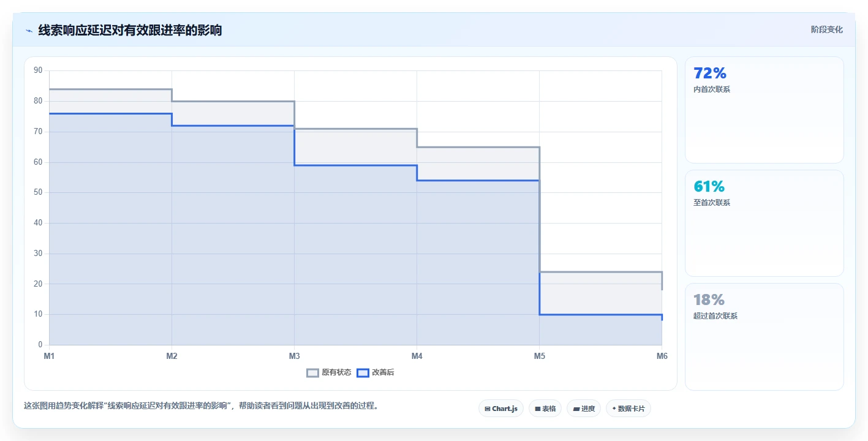868x441 pixels.
Task: Click the blue 改善后 legend swatch
Action: [x=363, y=372]
